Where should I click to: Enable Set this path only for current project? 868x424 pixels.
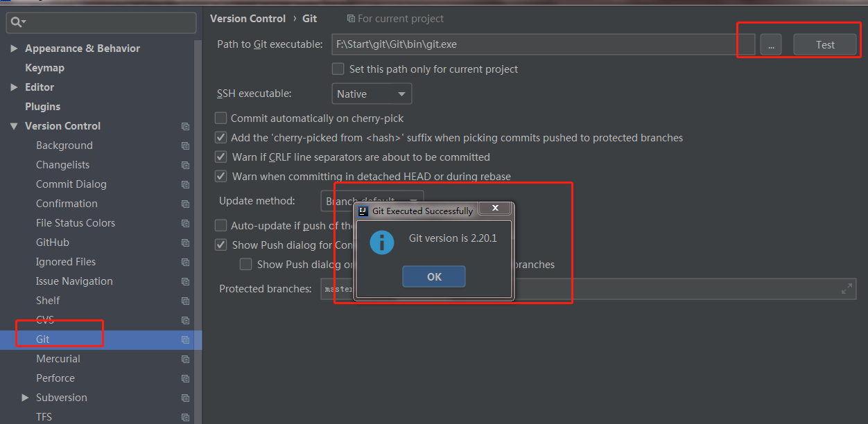pyautogui.click(x=338, y=69)
